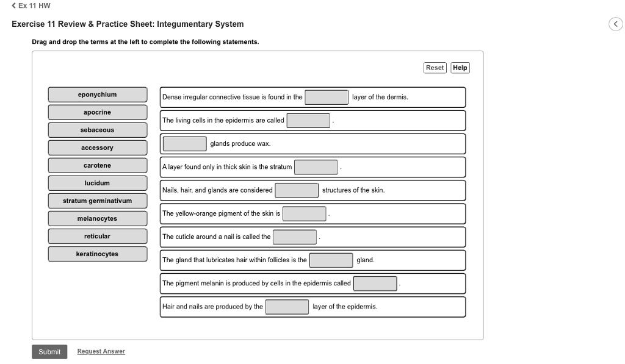
Task: Select the lucidum term tile
Action: 97,183
